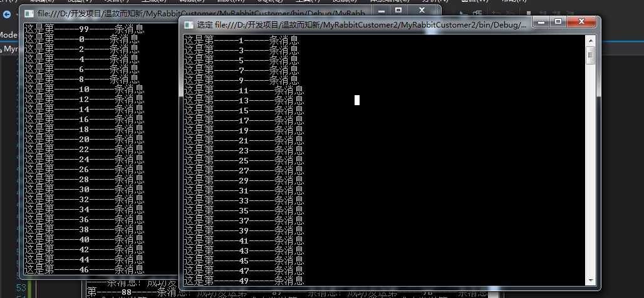644x298 pixels.
Task: Click the line reading 这是第-----35------条消息
Action: [244, 211]
